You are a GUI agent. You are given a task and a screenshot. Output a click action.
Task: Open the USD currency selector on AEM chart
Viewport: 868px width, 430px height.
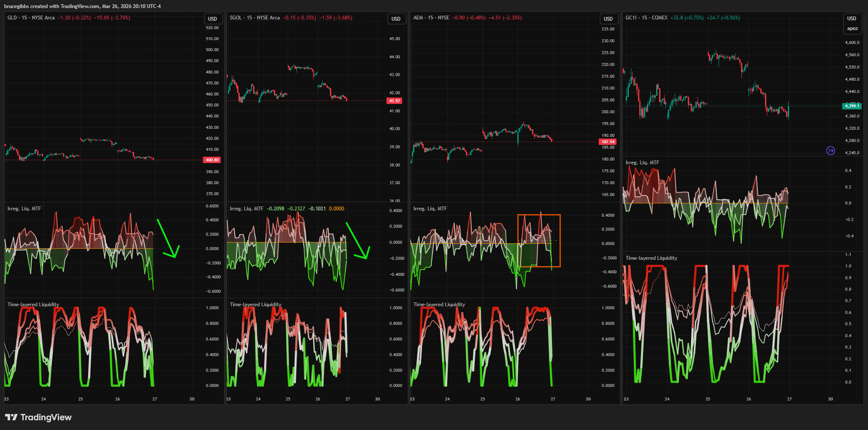coord(608,19)
